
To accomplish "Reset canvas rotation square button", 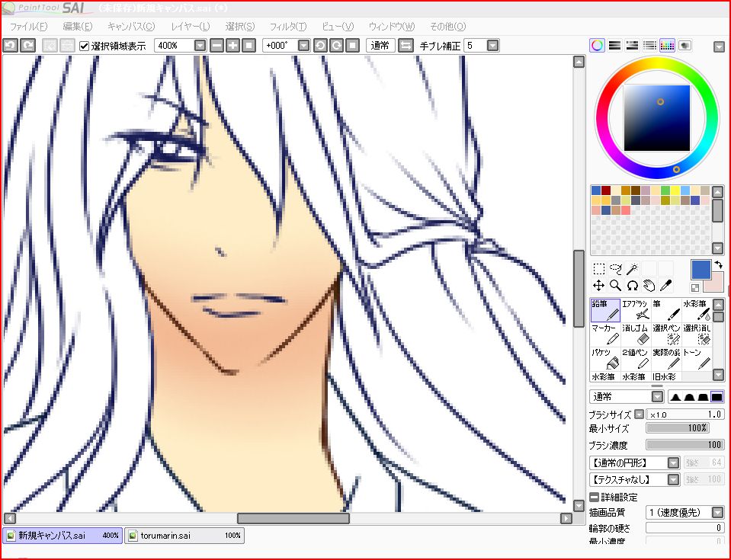I will pos(352,45).
